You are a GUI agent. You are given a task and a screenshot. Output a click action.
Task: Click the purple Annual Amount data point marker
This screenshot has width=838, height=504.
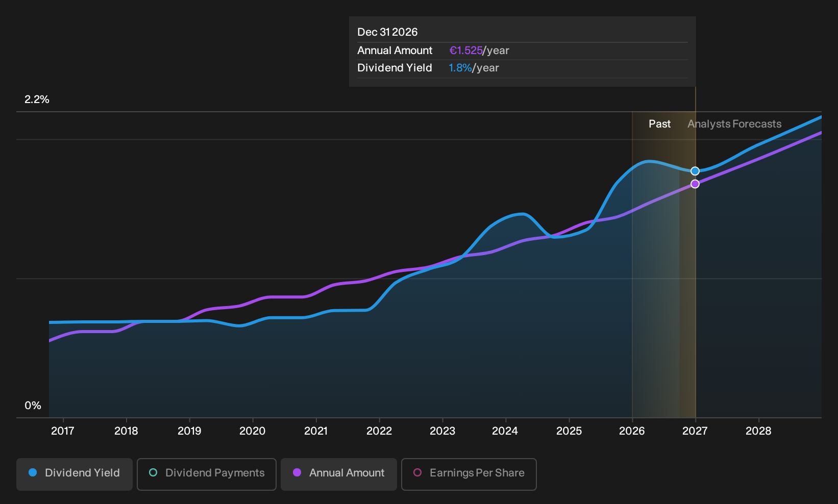695,184
